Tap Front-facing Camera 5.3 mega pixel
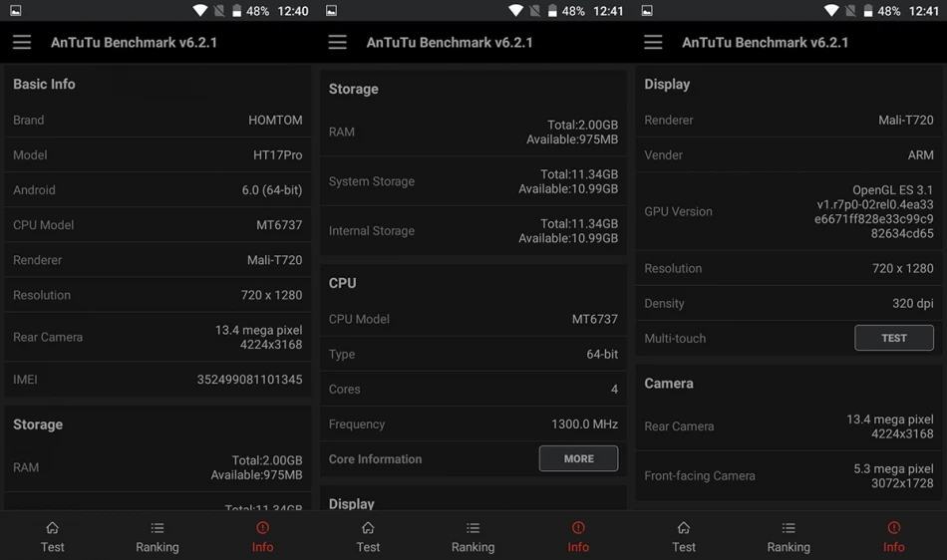This screenshot has height=560, width=947. tap(893, 469)
